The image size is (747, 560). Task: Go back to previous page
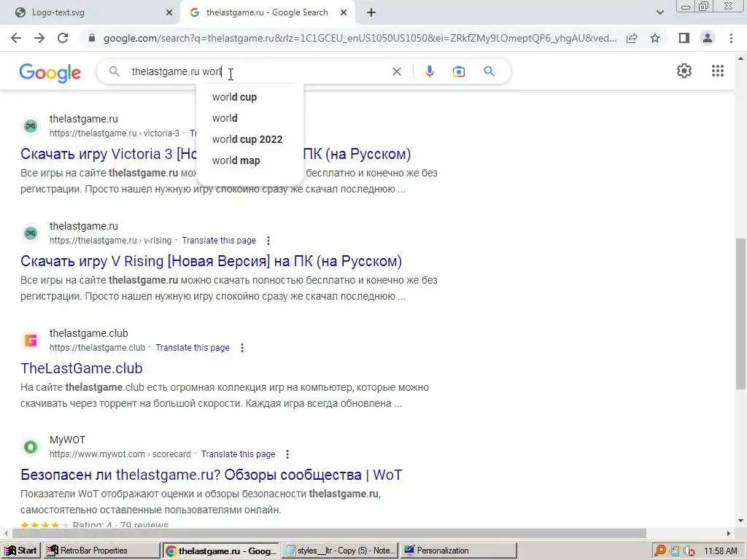16,38
